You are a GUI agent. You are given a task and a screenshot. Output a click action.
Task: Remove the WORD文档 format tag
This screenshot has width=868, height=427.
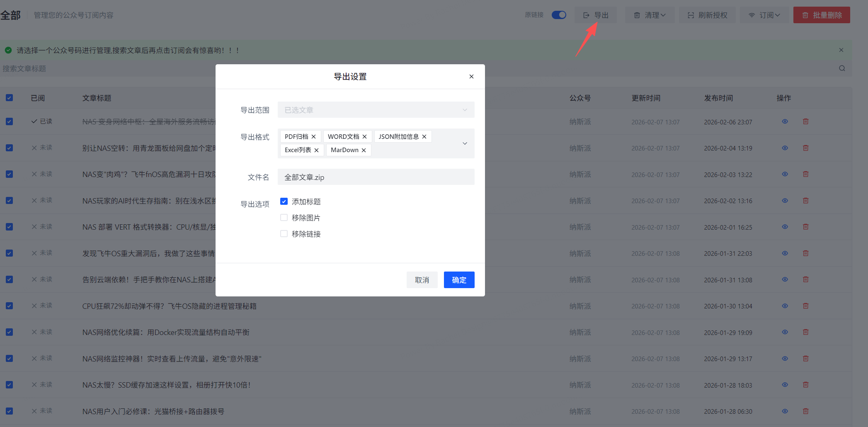click(364, 137)
